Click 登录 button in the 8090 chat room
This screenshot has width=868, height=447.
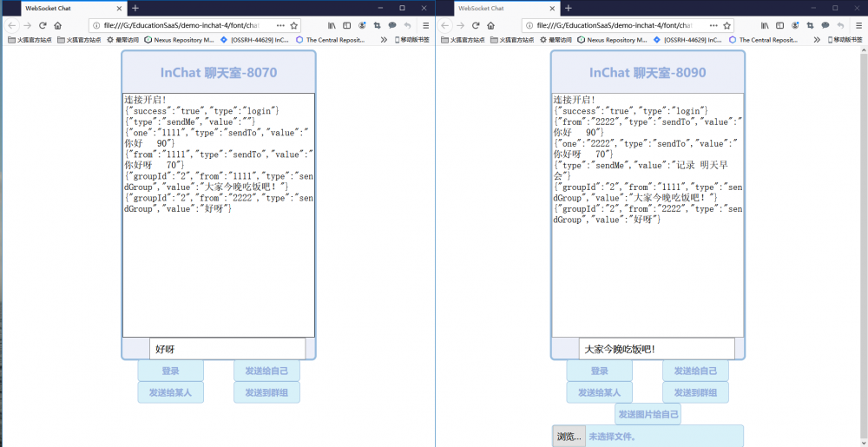click(x=600, y=371)
